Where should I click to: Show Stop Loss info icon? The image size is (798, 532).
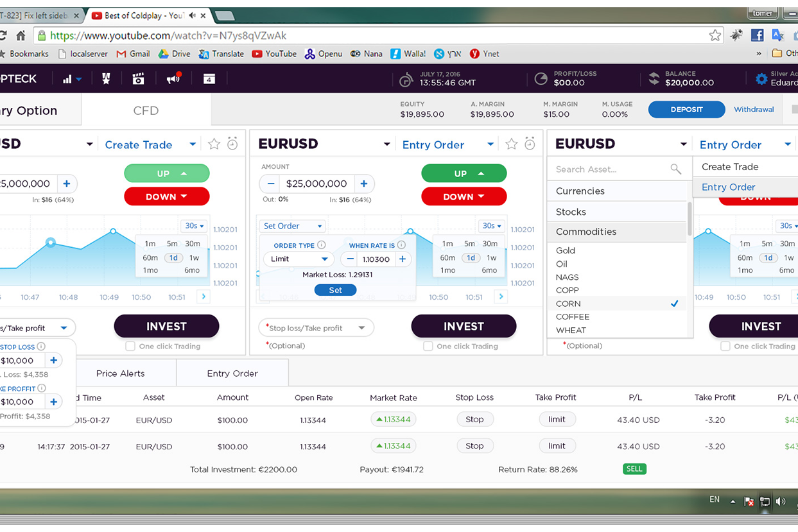click(x=41, y=347)
